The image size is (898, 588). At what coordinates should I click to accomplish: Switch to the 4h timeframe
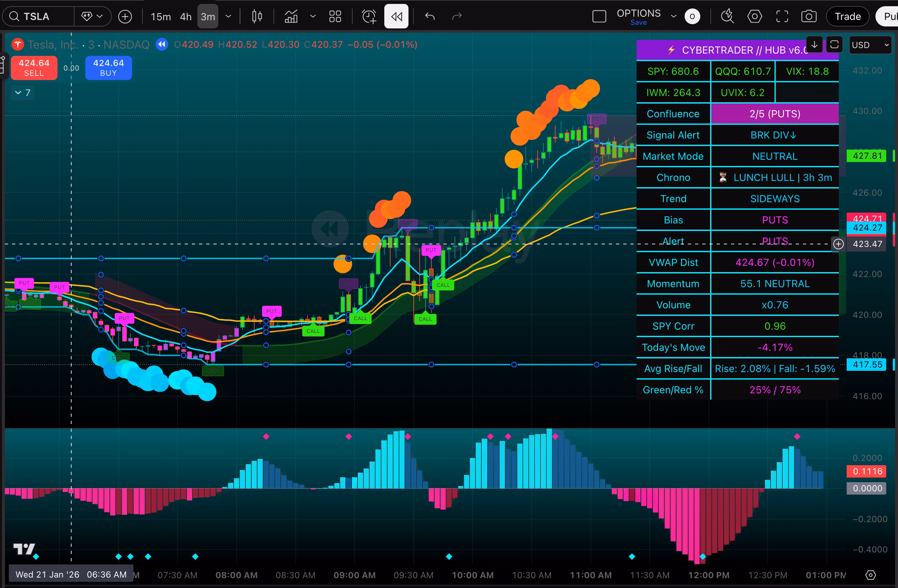click(x=186, y=17)
